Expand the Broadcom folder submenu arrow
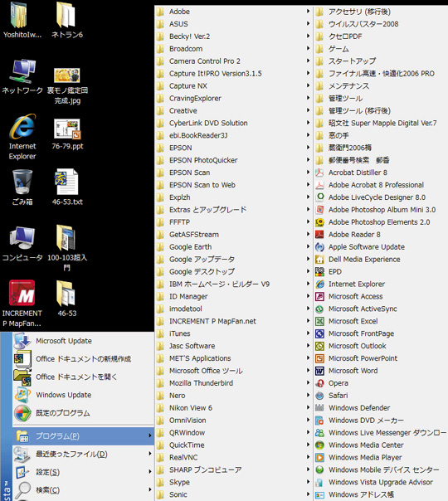448x501 pixels. [x=308, y=48]
